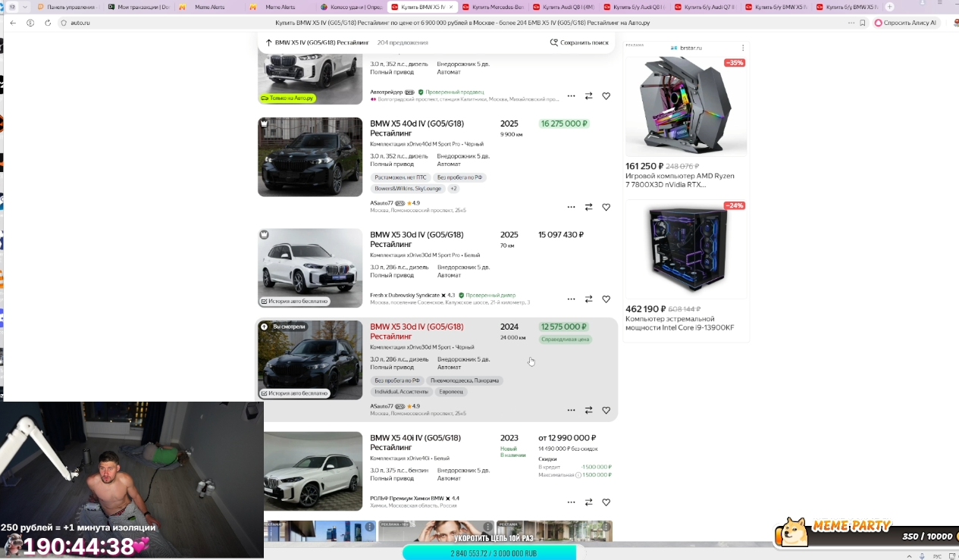
Task: Reload the auto.ru page
Action: [47, 23]
